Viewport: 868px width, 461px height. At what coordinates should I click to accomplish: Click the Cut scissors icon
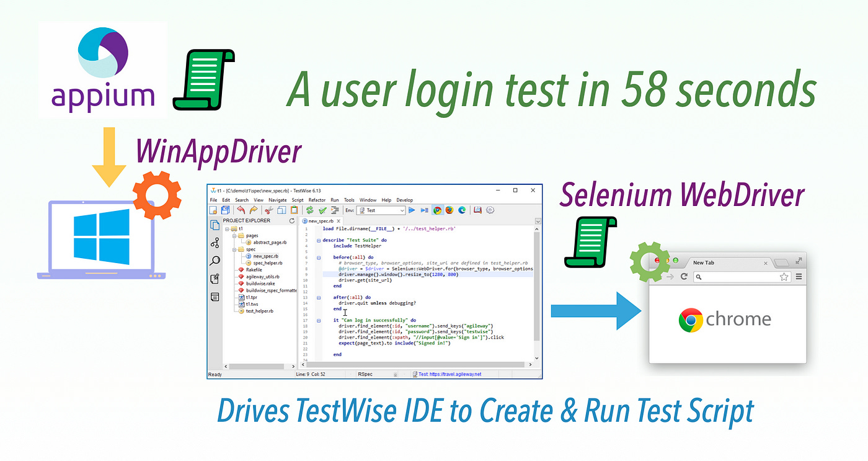point(269,210)
